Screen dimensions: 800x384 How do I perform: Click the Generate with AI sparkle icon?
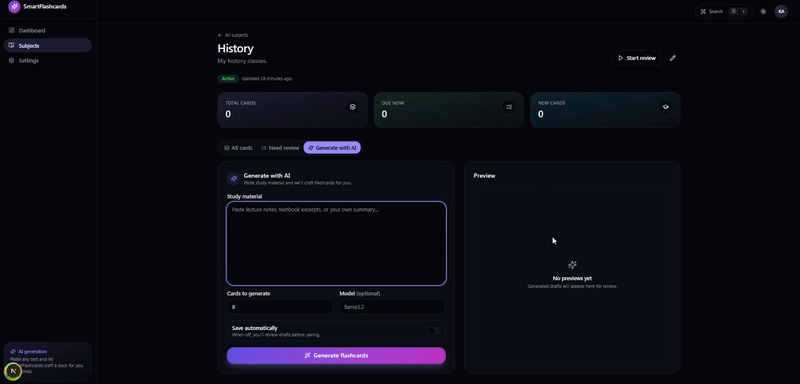pyautogui.click(x=234, y=178)
